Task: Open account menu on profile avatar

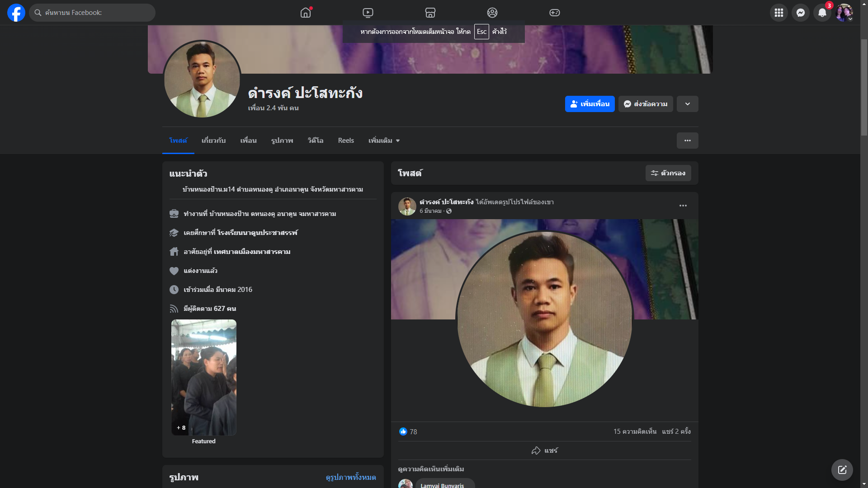Action: coord(844,13)
